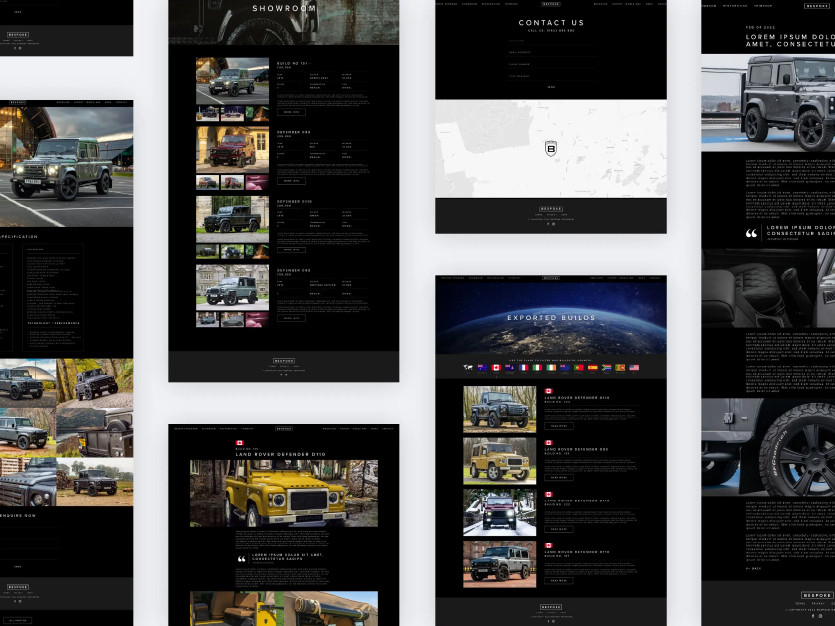Focus the Your Message field on Contact Us
This screenshot has width=835, height=626.
coord(551,76)
